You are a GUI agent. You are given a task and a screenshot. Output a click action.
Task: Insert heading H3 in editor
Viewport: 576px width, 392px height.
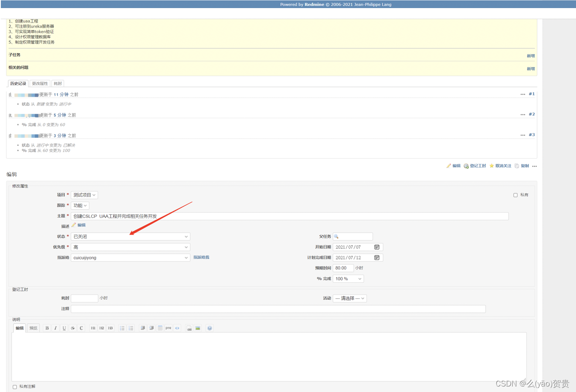point(110,328)
